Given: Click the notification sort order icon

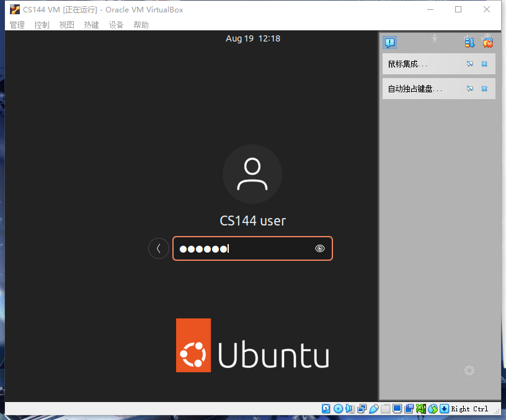Looking at the screenshot, I should (469, 42).
